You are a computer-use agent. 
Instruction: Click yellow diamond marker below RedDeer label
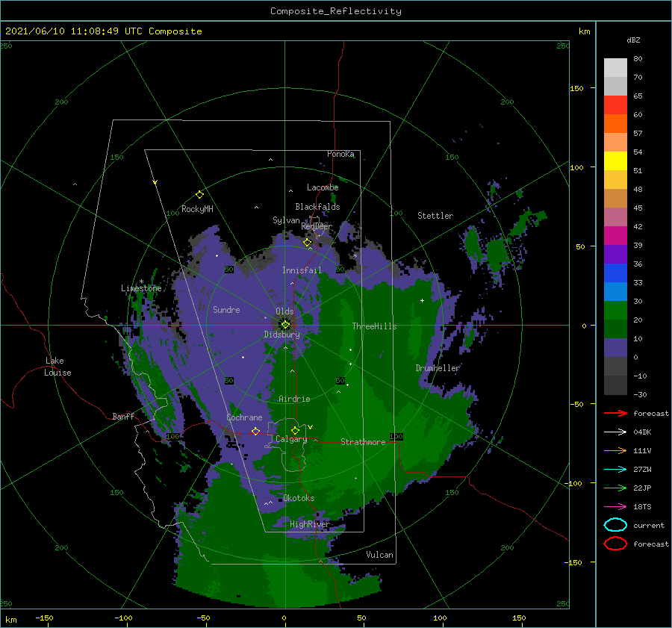[x=307, y=243]
